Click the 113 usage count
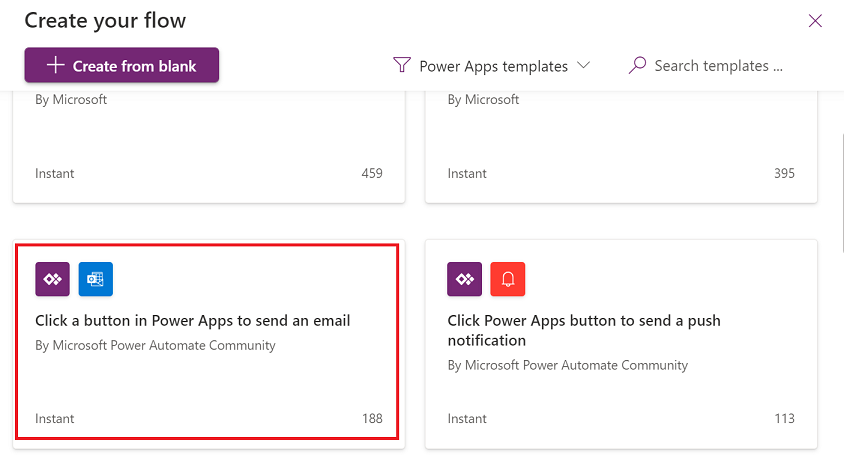The image size is (844, 470). click(784, 418)
